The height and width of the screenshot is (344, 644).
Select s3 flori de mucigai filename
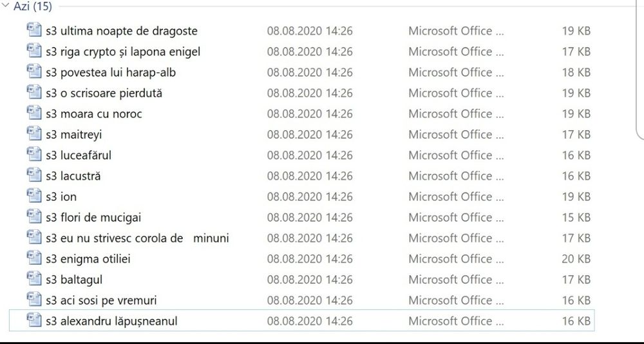pyautogui.click(x=93, y=217)
